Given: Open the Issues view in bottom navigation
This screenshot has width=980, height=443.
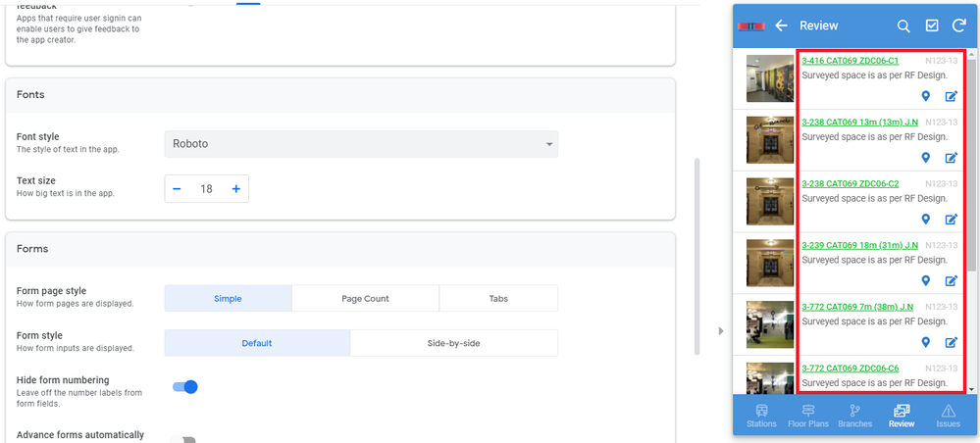Looking at the screenshot, I should [949, 417].
